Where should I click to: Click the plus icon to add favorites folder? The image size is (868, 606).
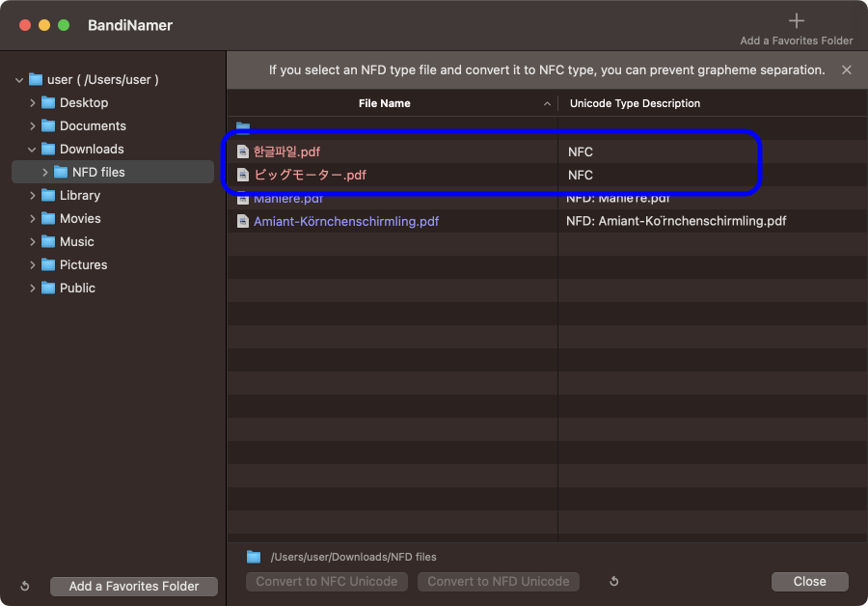point(796,20)
